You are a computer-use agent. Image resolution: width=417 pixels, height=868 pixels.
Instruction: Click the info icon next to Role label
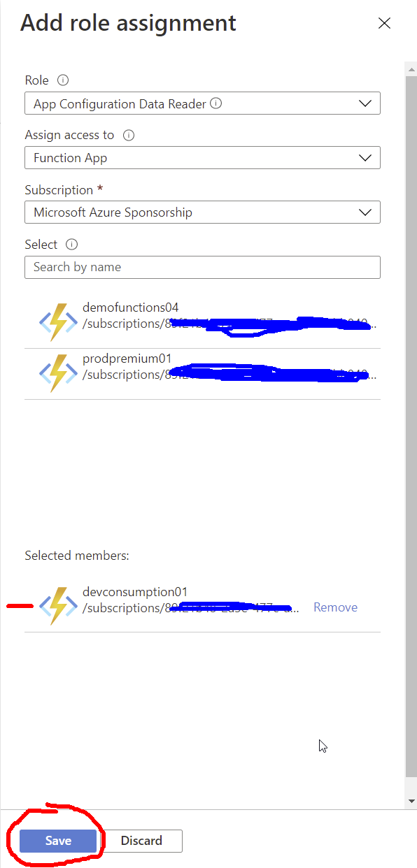pos(63,80)
